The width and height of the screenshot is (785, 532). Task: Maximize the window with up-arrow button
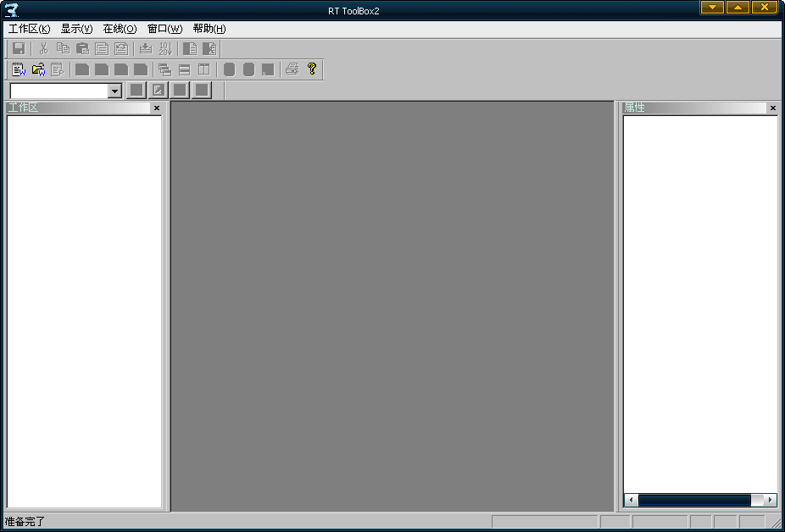click(x=738, y=7)
